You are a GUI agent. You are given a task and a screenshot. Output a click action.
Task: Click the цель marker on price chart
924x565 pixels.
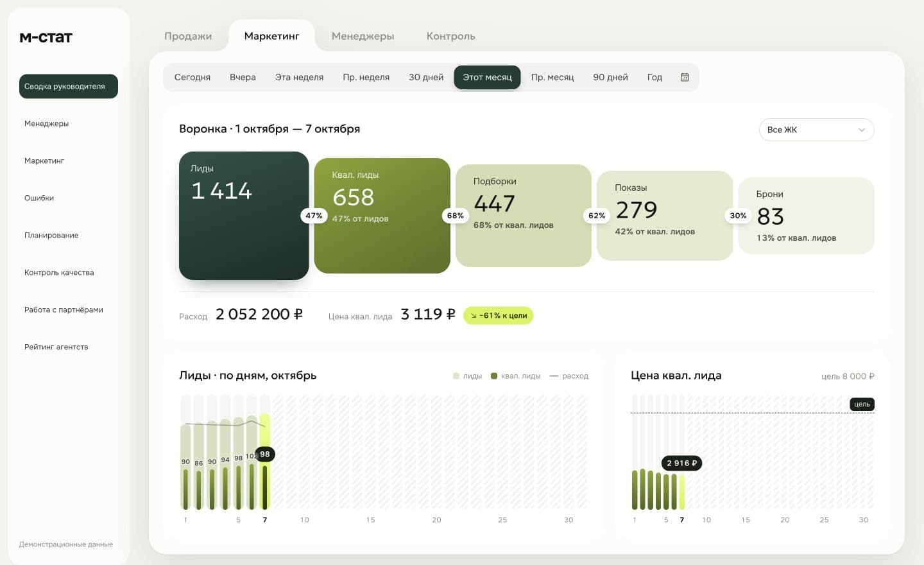coord(862,404)
